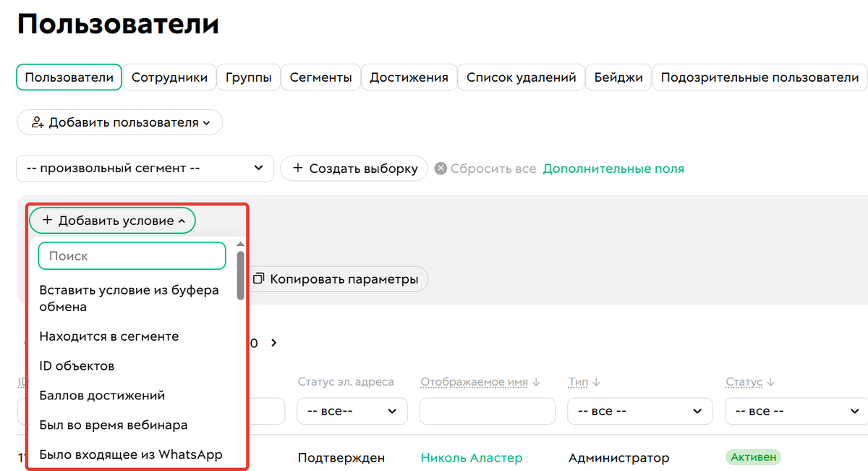
Task: Click the copy icon next to Копировать параметры
Action: tap(258, 279)
